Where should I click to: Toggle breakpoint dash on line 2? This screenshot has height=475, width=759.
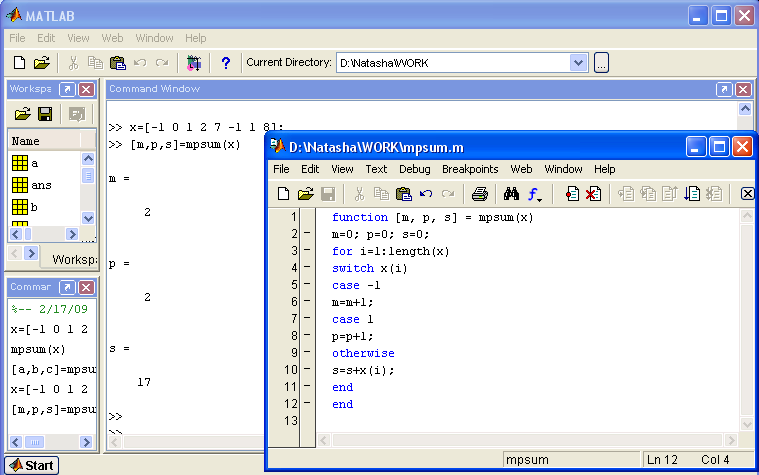pyautogui.click(x=307, y=233)
